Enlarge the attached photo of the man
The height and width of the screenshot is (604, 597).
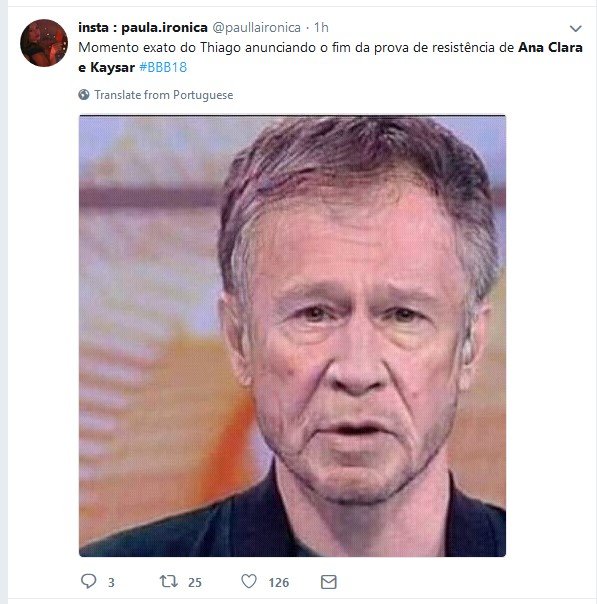tap(292, 336)
